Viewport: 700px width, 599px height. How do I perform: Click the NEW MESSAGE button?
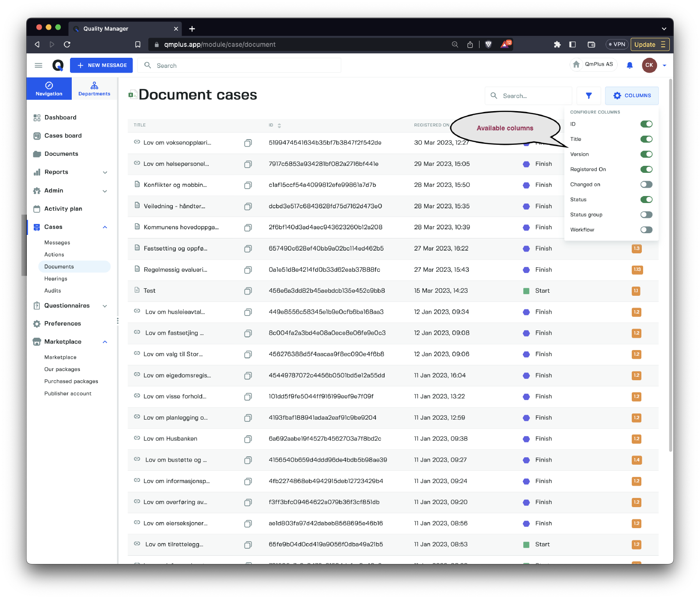tap(101, 65)
